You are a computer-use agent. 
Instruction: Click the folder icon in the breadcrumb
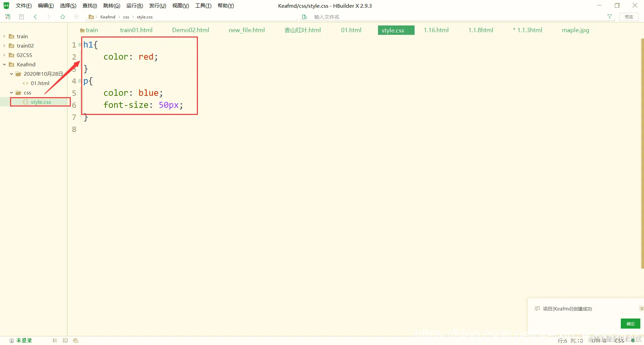91,17
